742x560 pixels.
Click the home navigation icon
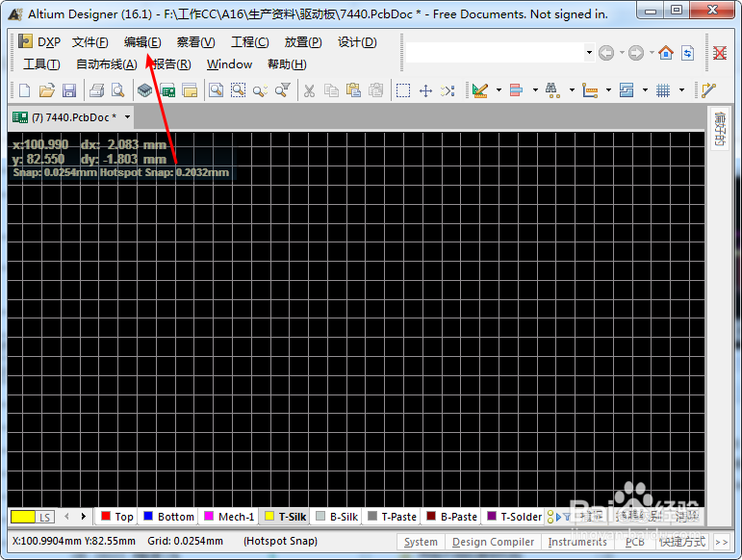(x=666, y=53)
